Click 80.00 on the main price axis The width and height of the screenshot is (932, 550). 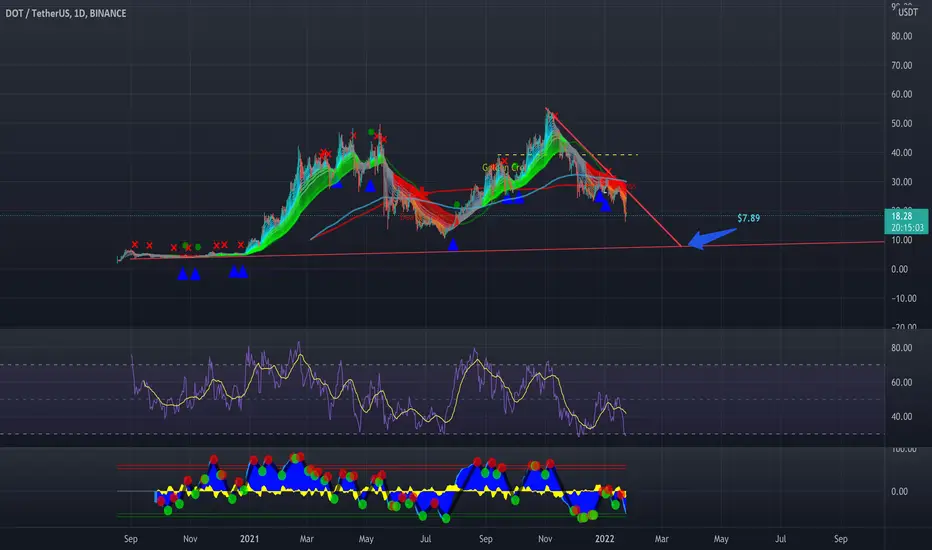[x=902, y=36]
